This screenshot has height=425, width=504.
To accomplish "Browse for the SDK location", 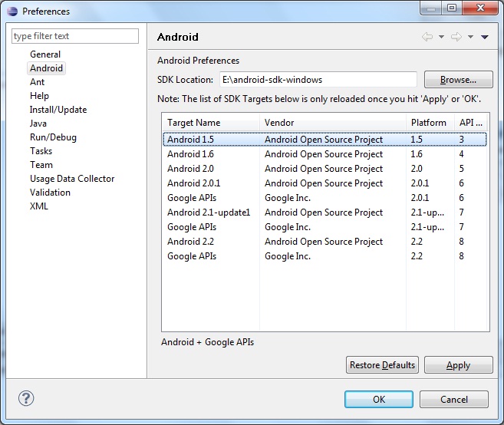I will point(459,80).
